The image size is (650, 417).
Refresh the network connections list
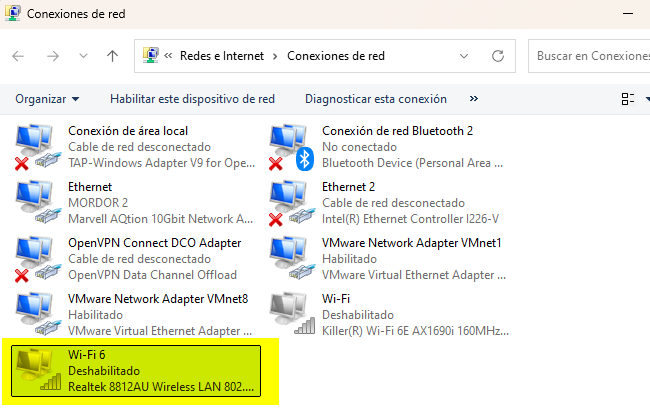(499, 56)
